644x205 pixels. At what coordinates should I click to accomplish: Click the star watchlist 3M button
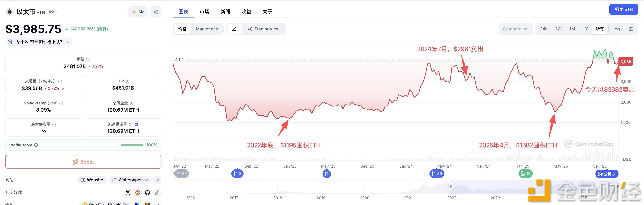click(x=138, y=12)
